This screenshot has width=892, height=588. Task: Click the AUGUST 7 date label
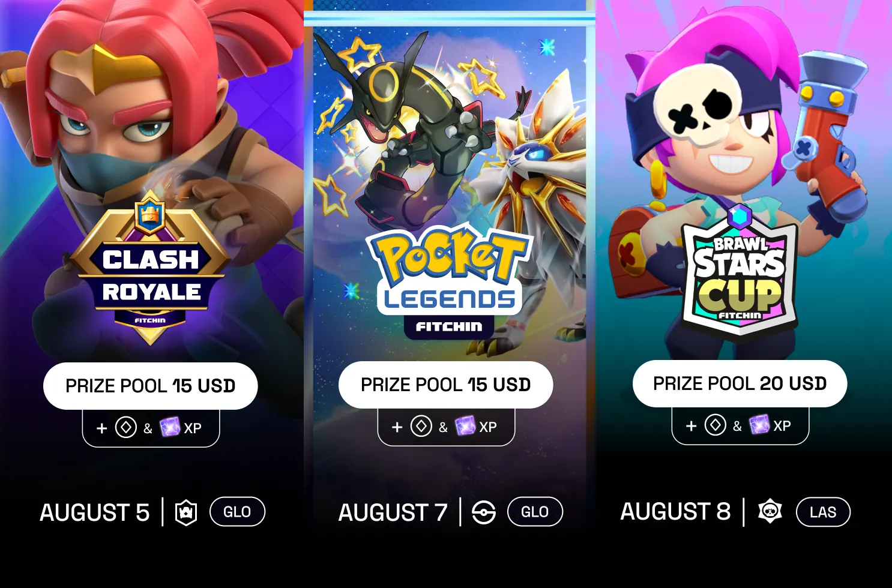click(393, 512)
